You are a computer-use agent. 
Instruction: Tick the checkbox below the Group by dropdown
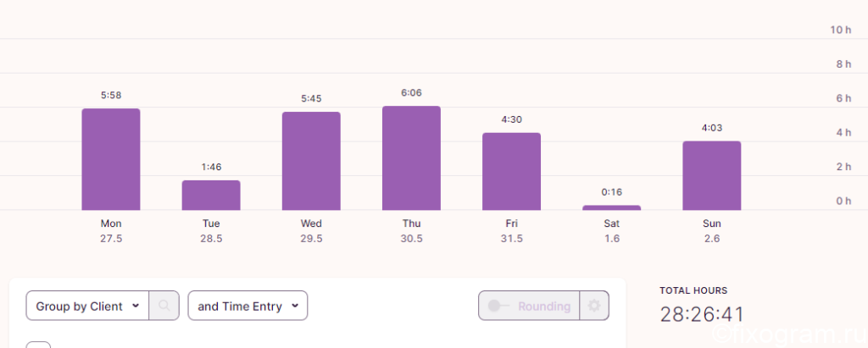[x=38, y=345]
